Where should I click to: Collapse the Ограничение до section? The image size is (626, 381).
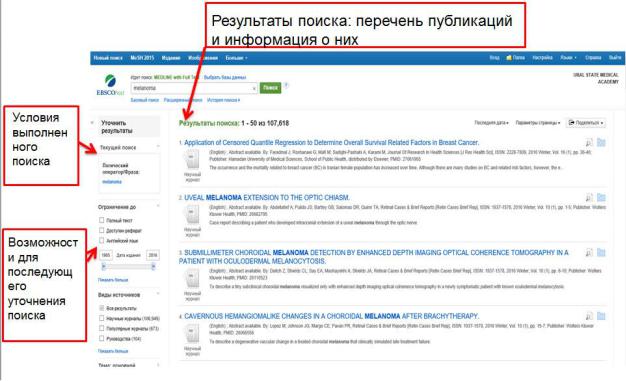coord(158,206)
